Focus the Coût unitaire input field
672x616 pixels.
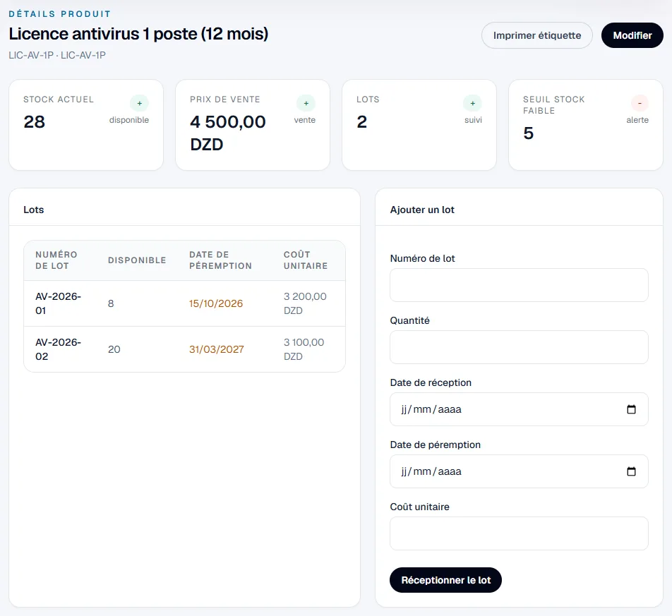[519, 533]
